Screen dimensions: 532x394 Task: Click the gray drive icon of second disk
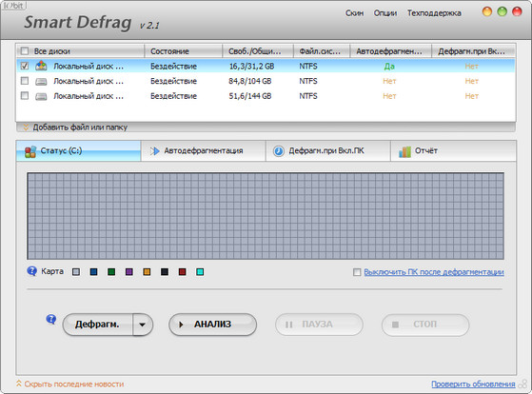tap(41, 81)
